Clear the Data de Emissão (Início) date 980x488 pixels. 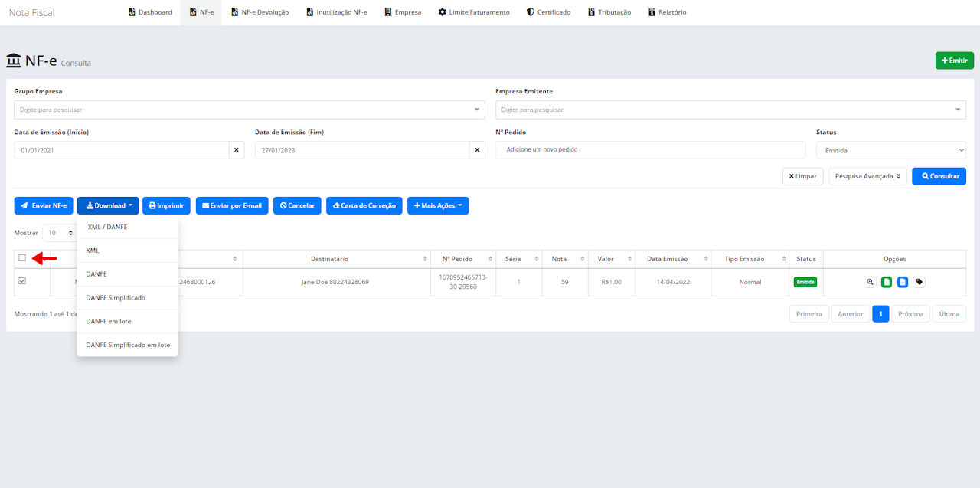point(237,150)
